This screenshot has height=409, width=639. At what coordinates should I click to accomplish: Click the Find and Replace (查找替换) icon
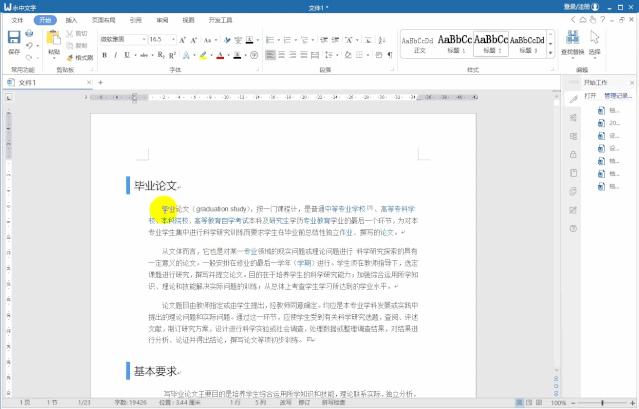tap(573, 37)
